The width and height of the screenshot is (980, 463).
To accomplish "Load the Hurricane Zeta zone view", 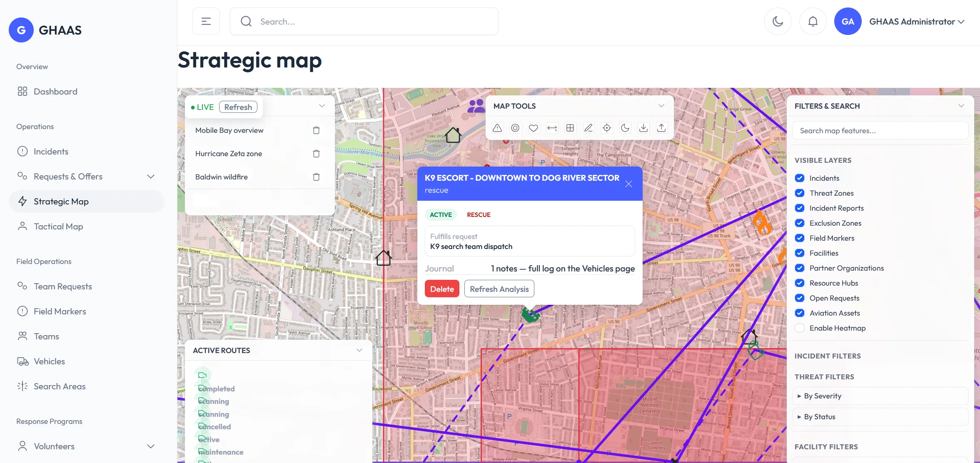I will click(x=228, y=154).
